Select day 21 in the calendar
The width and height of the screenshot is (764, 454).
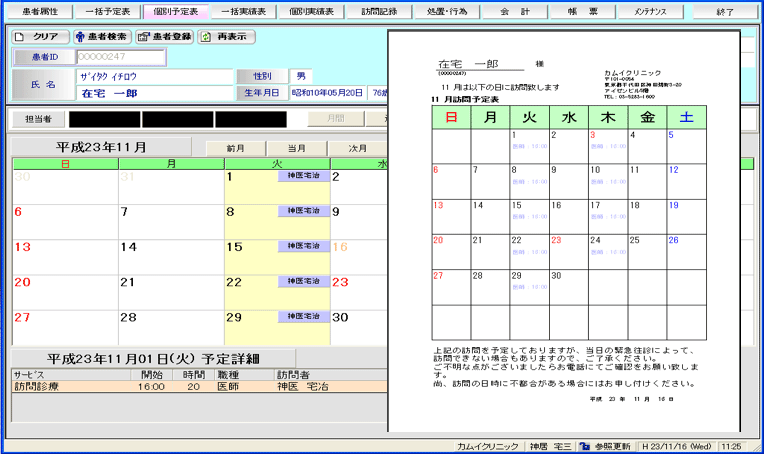tap(172, 292)
